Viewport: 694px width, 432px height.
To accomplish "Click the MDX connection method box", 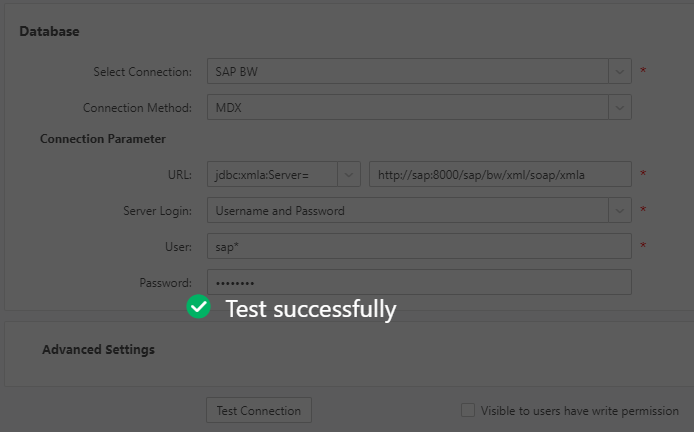I will tap(407, 107).
